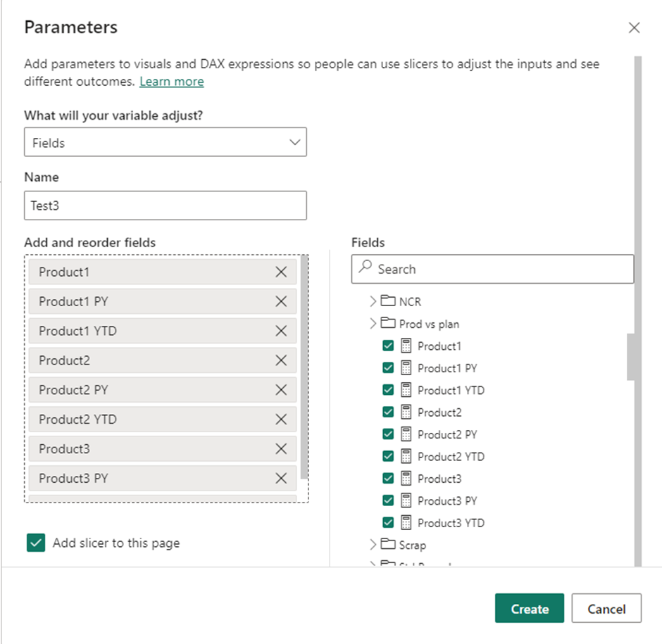662x644 pixels.
Task: Click the Prod vs plan folder icon
Action: click(x=388, y=323)
